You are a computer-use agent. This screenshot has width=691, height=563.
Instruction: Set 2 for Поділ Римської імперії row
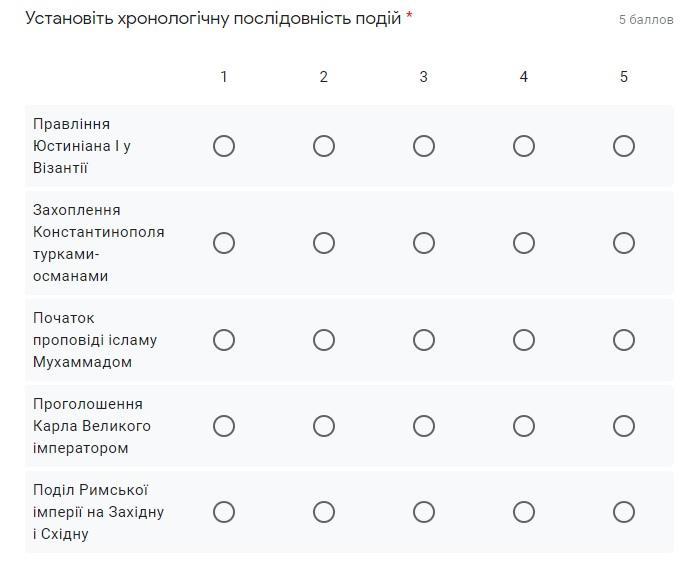(324, 512)
